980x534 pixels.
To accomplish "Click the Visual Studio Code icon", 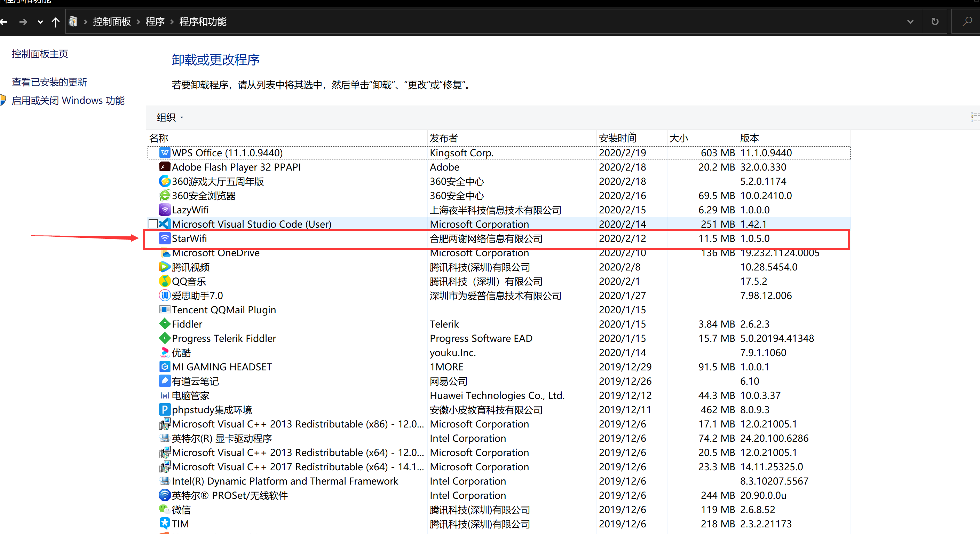I will [x=164, y=224].
